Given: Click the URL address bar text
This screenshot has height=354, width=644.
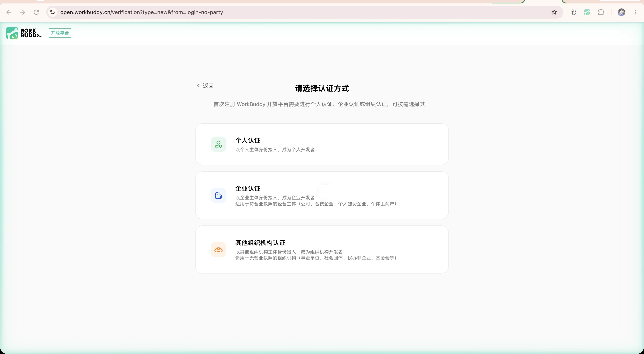Looking at the screenshot, I should click(142, 12).
